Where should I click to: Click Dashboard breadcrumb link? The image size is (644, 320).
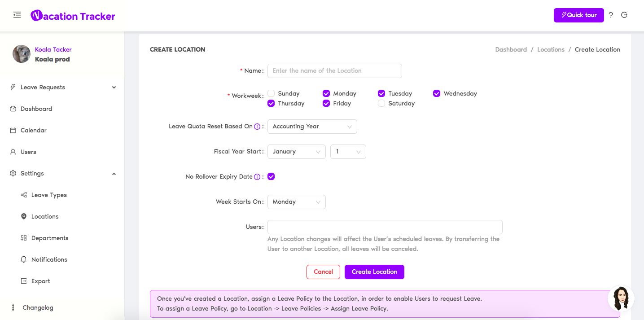click(511, 49)
